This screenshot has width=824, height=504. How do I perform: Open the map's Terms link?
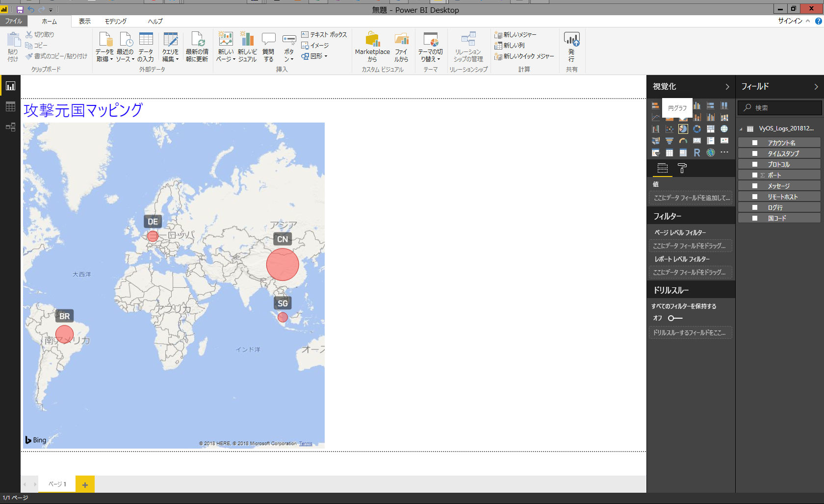(306, 444)
